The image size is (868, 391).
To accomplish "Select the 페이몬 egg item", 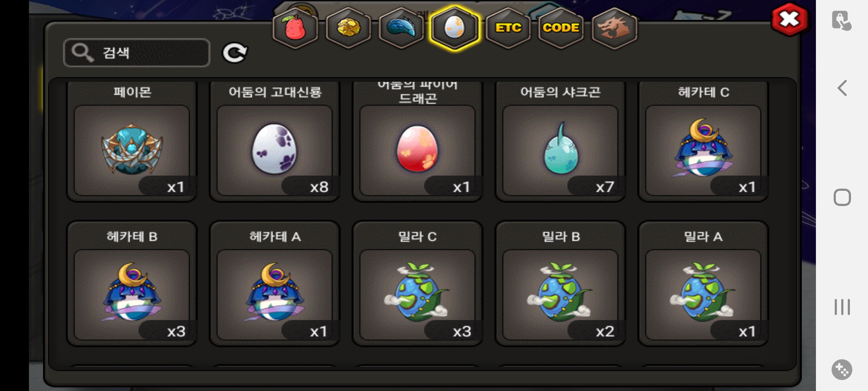I will (x=132, y=140).
